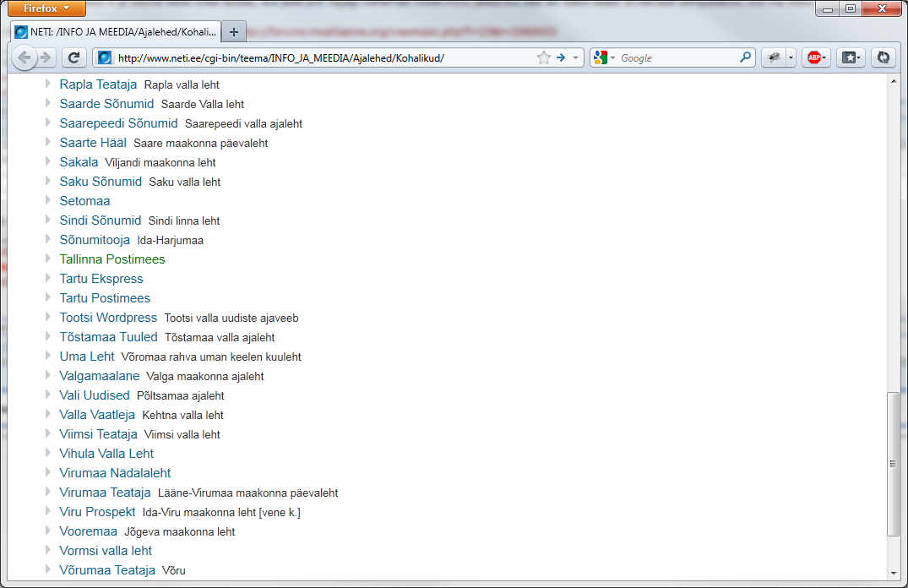Visit the Sindi Sõnumid link
The image size is (908, 588).
[x=101, y=220]
